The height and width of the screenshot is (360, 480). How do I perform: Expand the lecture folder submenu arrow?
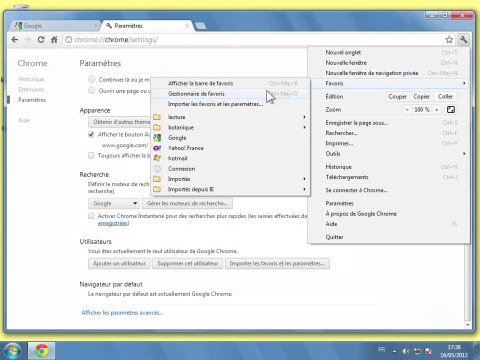[304, 117]
